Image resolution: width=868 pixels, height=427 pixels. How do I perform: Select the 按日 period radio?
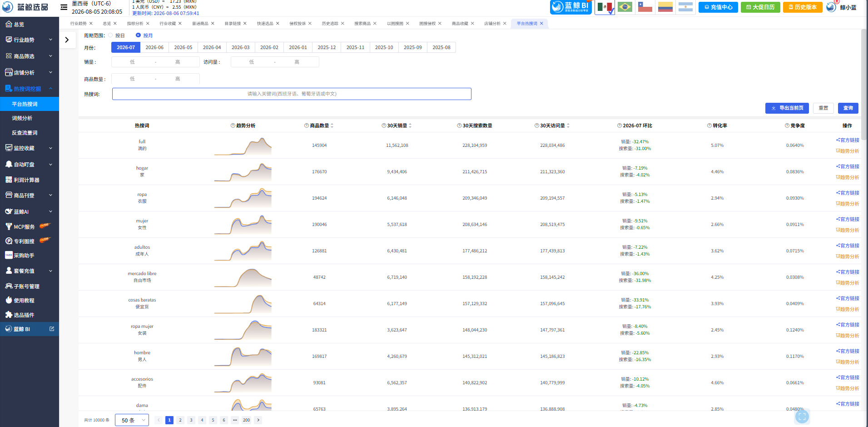click(110, 35)
